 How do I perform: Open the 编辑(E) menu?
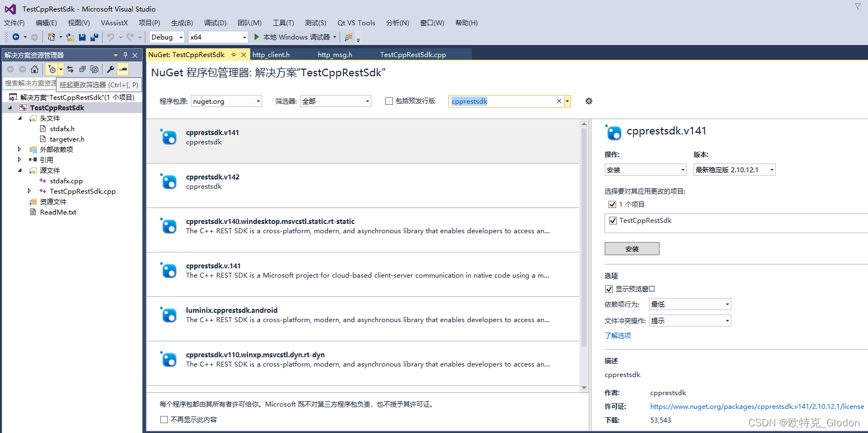coord(46,23)
